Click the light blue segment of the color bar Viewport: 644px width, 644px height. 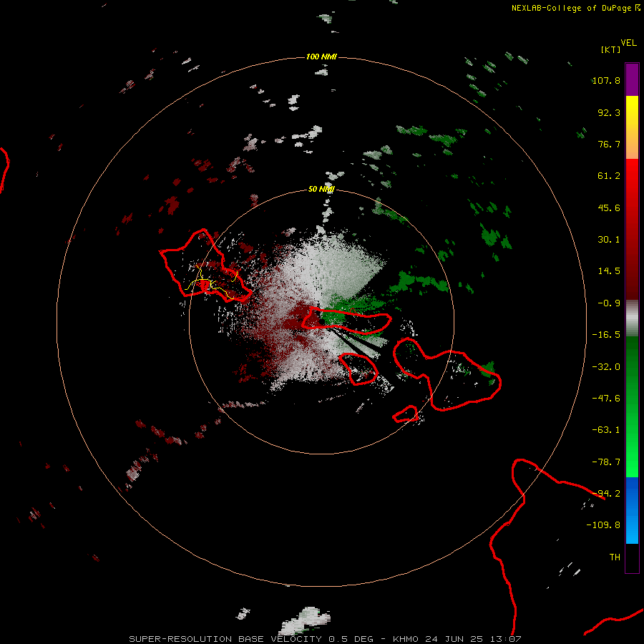click(x=632, y=528)
